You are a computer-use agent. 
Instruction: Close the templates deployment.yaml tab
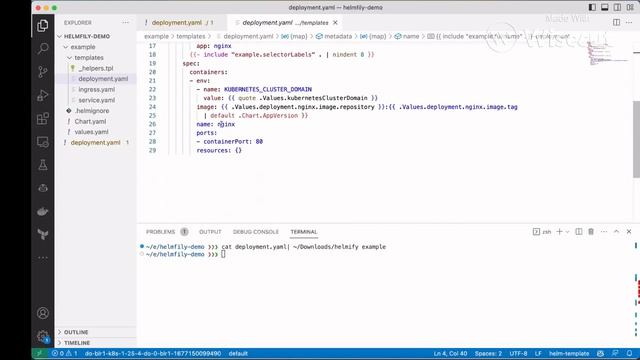pyautogui.click(x=335, y=23)
